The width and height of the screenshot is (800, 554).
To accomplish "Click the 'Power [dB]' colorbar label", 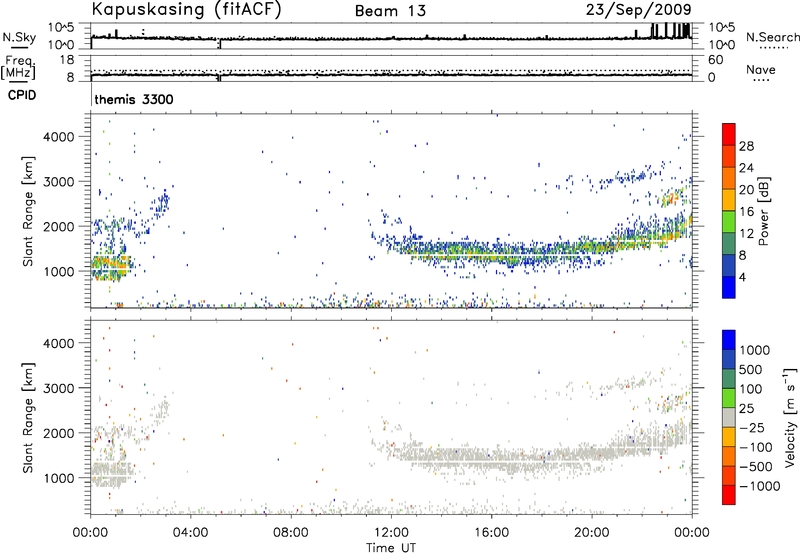I will point(764,211).
